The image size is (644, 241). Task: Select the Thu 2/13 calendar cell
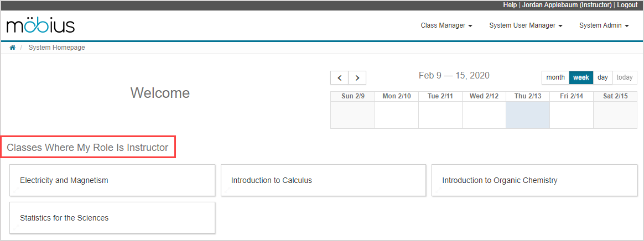(528, 115)
